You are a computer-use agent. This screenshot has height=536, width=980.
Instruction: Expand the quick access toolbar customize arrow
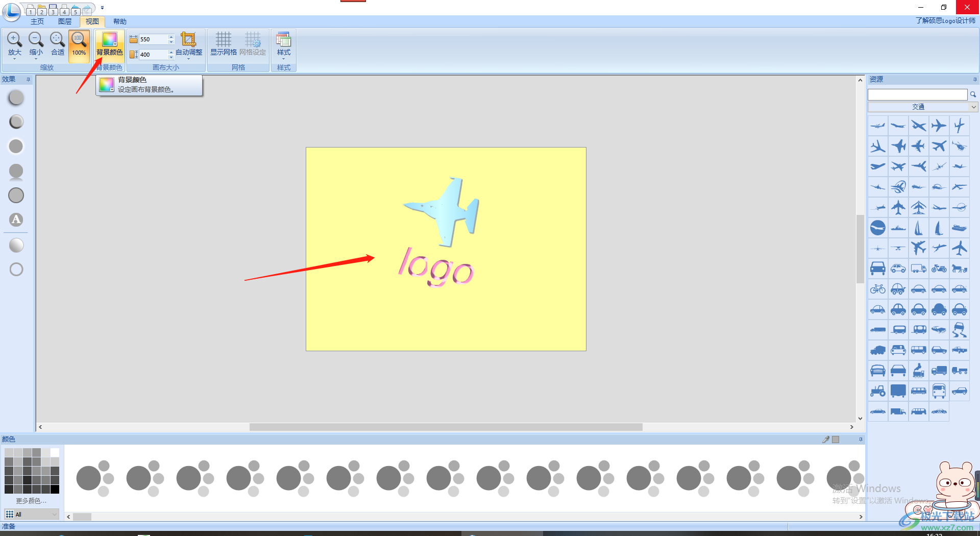[102, 8]
